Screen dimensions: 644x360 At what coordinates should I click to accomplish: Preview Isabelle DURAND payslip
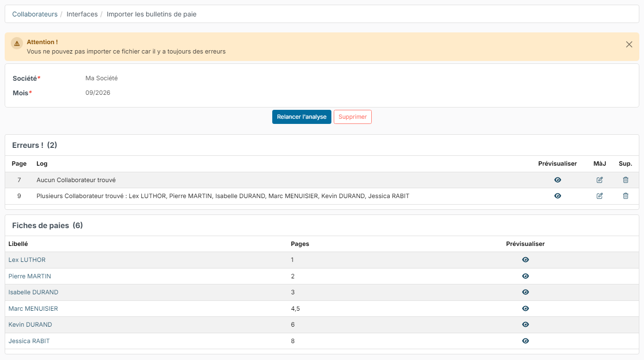[x=525, y=292]
